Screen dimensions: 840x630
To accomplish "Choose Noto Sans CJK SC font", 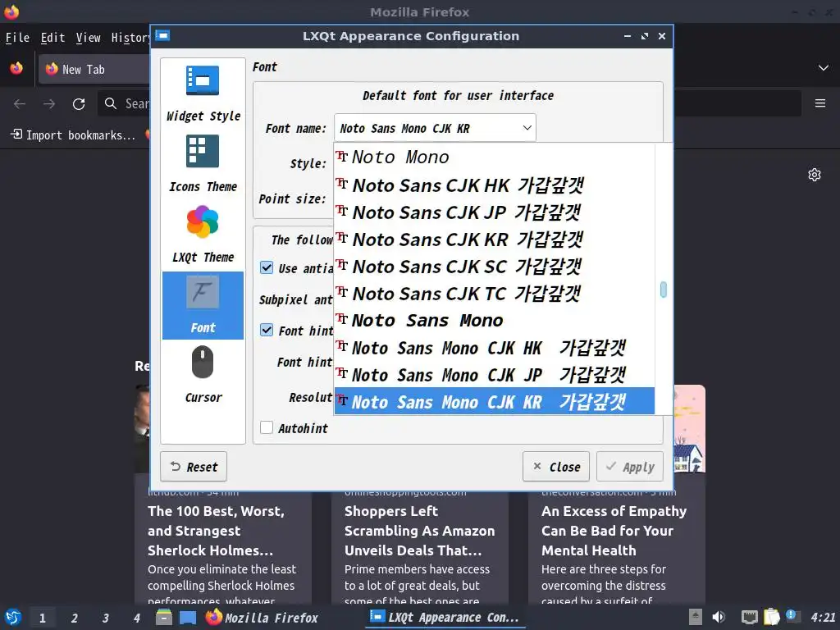I will (494, 267).
